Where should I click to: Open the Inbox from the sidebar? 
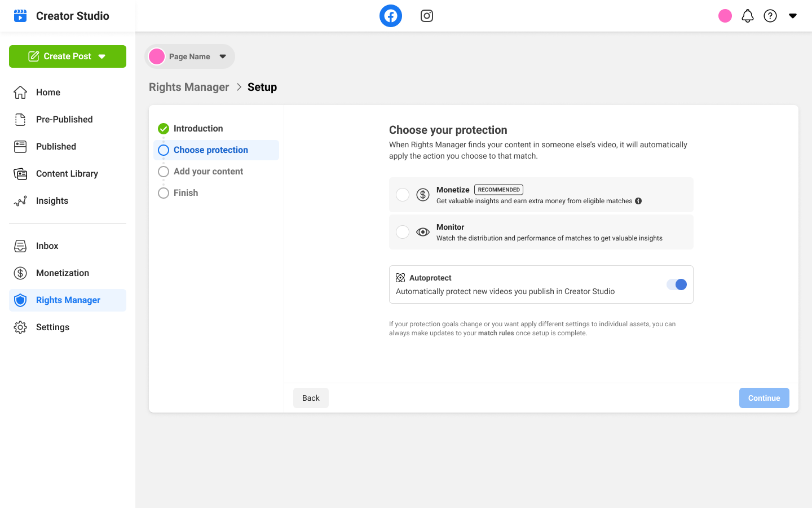pos(47,246)
